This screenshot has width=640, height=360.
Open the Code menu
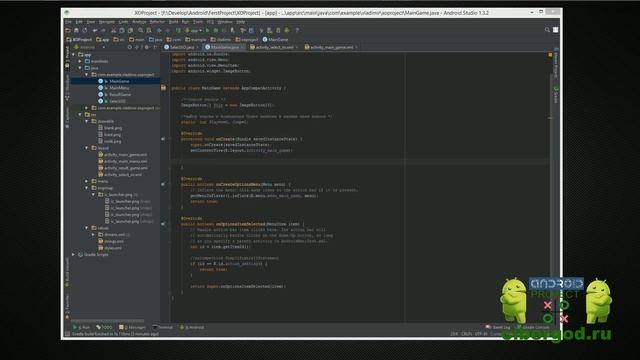pos(123,22)
